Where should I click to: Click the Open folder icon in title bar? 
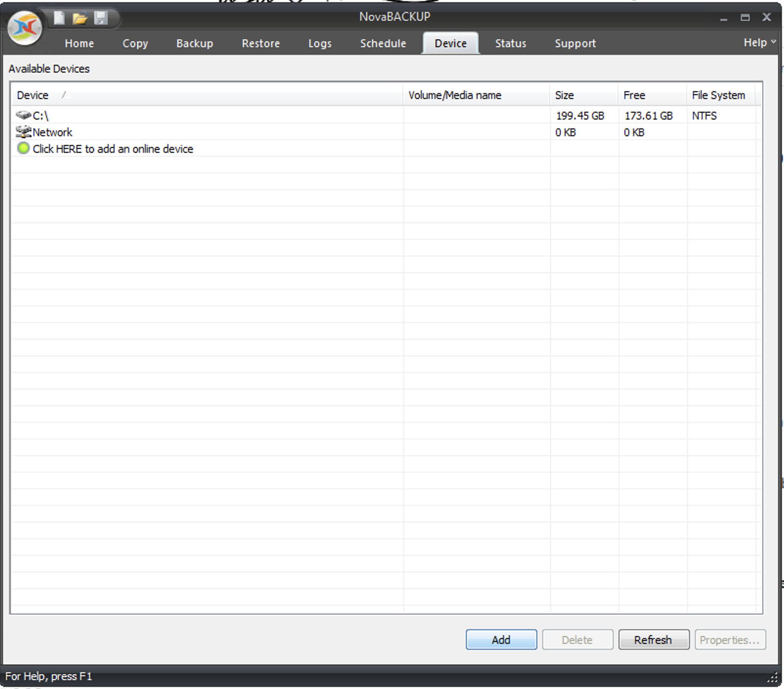80,19
